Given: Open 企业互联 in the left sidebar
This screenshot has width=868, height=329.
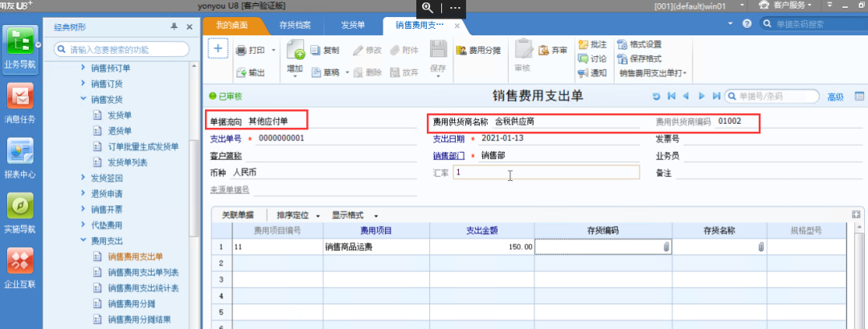Looking at the screenshot, I should tap(20, 269).
